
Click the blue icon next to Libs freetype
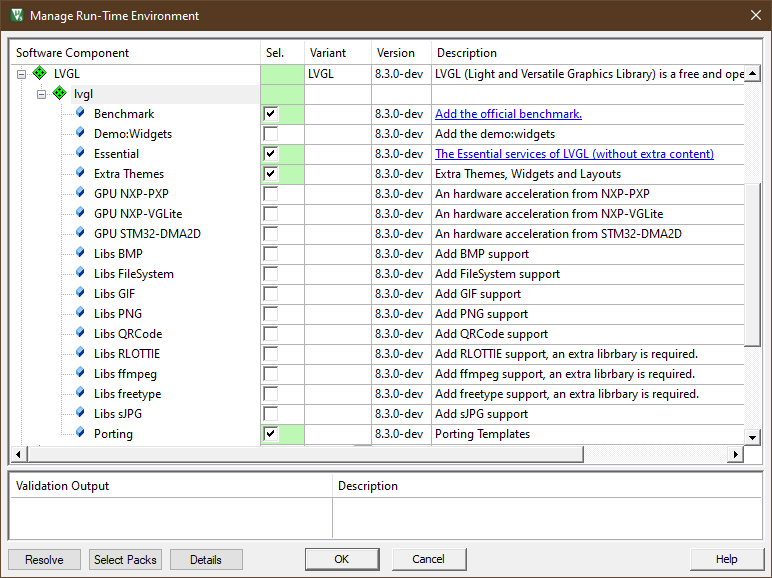click(x=80, y=393)
